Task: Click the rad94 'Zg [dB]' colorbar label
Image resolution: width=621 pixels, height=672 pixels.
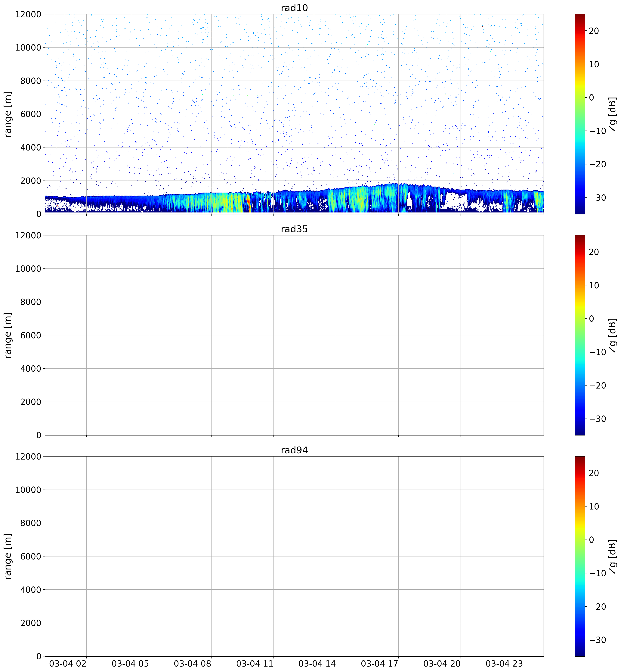Action: coord(613,556)
